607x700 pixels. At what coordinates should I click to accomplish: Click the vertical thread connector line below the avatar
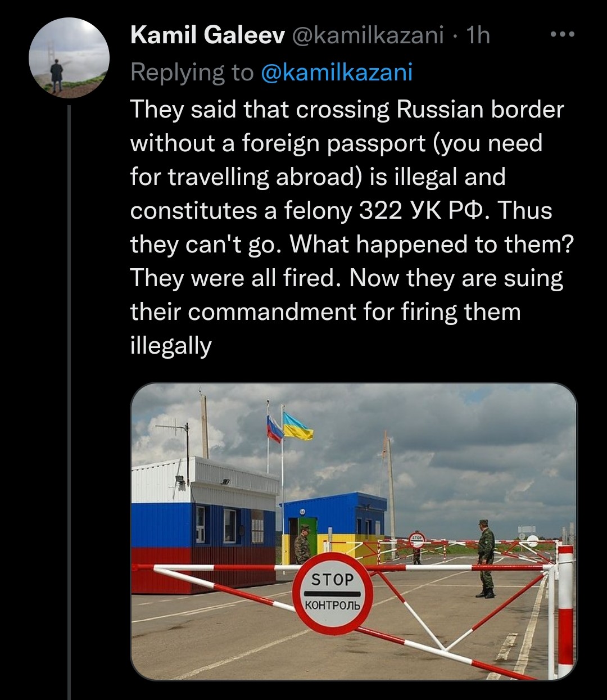click(x=69, y=402)
